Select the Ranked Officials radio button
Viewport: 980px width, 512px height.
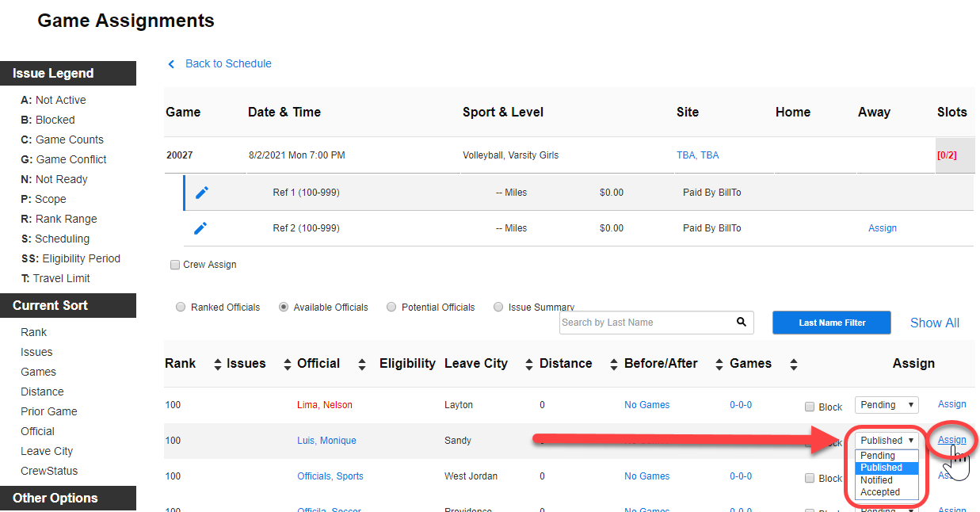[x=181, y=306]
